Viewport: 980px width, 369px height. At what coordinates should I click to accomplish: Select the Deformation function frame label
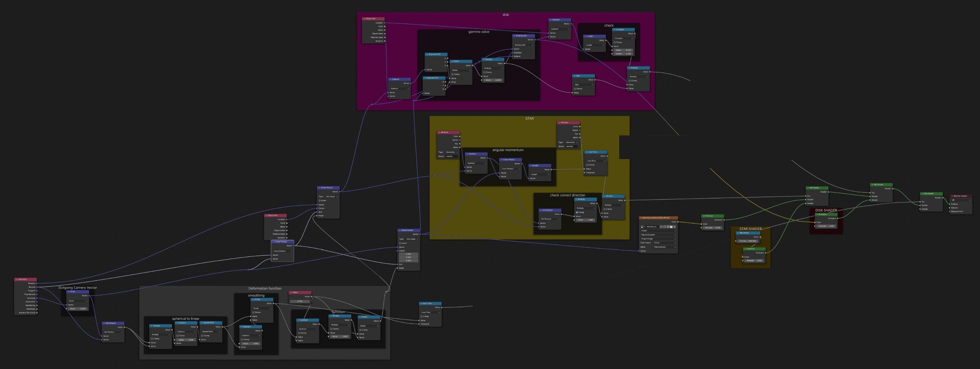pos(264,288)
